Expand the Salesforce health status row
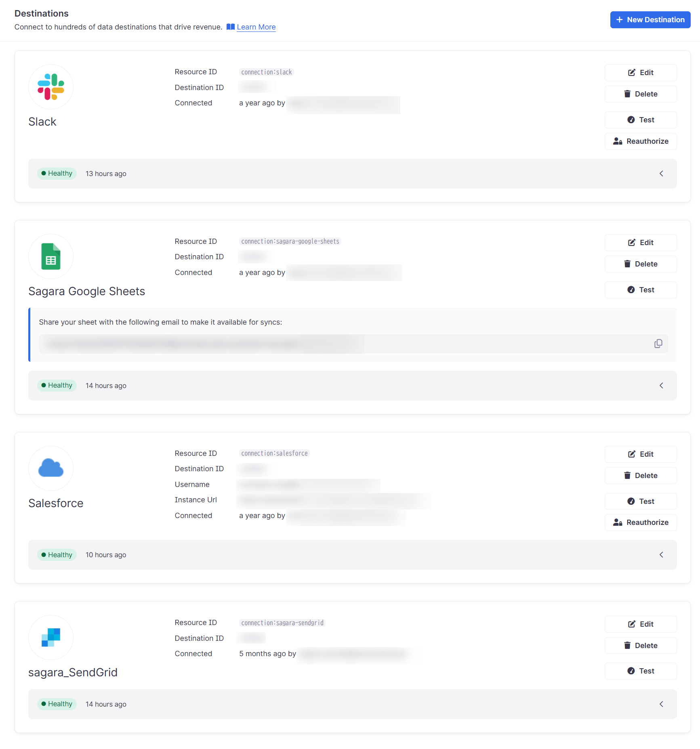Screen dimensions: 700x749 [x=661, y=555]
